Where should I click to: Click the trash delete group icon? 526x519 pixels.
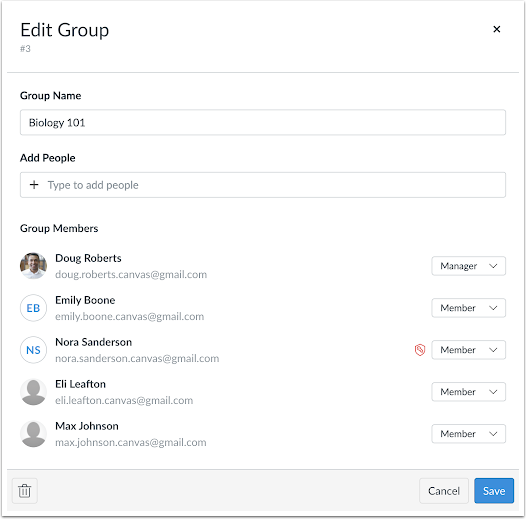[24, 491]
